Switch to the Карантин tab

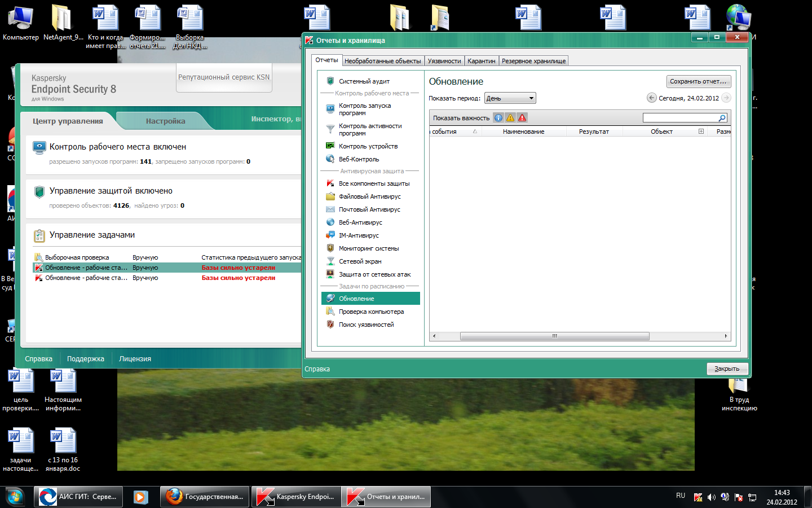tap(481, 61)
